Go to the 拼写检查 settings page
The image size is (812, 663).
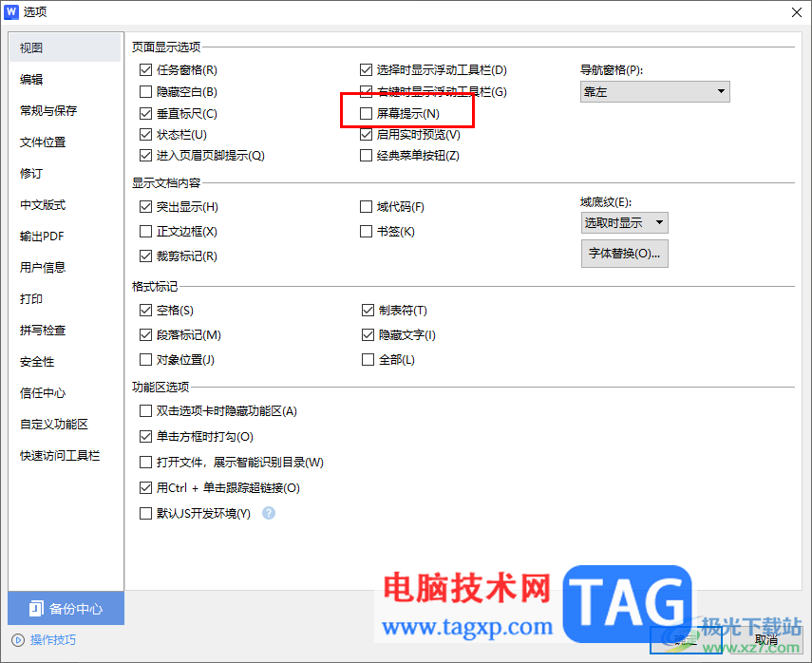(65, 330)
